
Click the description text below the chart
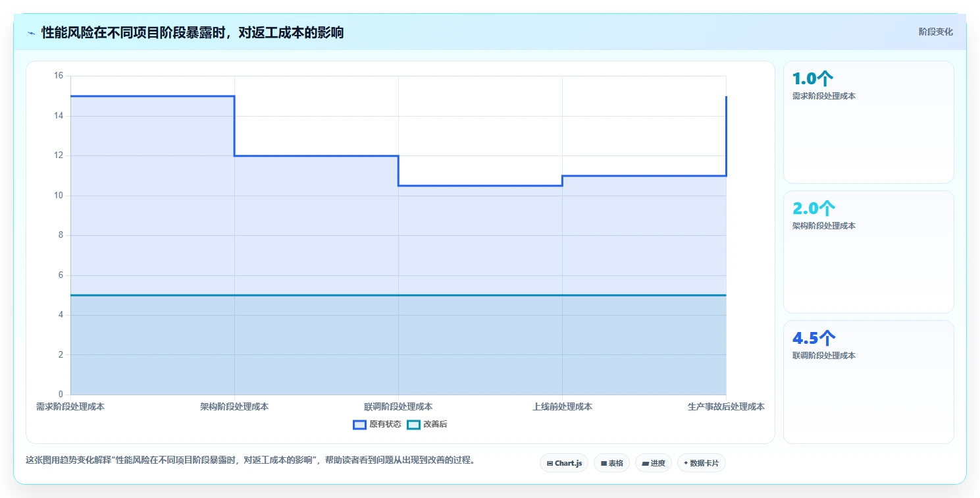(250, 460)
